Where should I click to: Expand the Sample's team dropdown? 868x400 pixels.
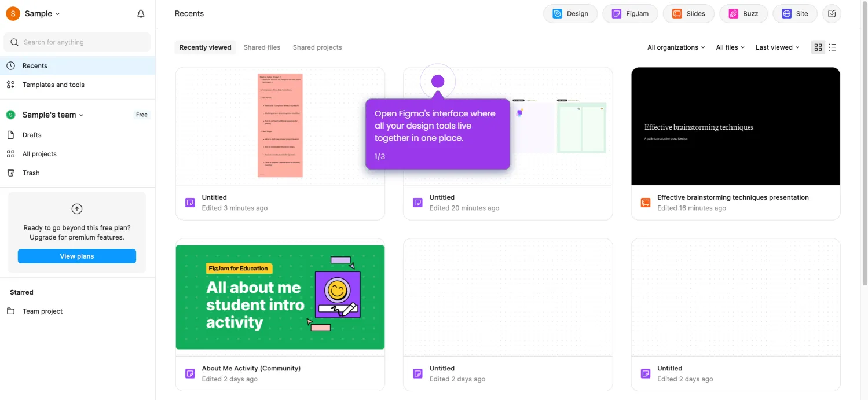tap(53, 115)
